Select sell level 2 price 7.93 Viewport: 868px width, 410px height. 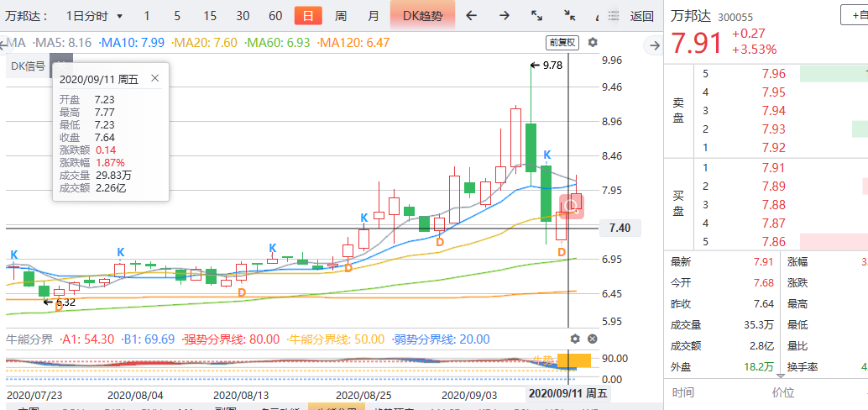coord(773,129)
